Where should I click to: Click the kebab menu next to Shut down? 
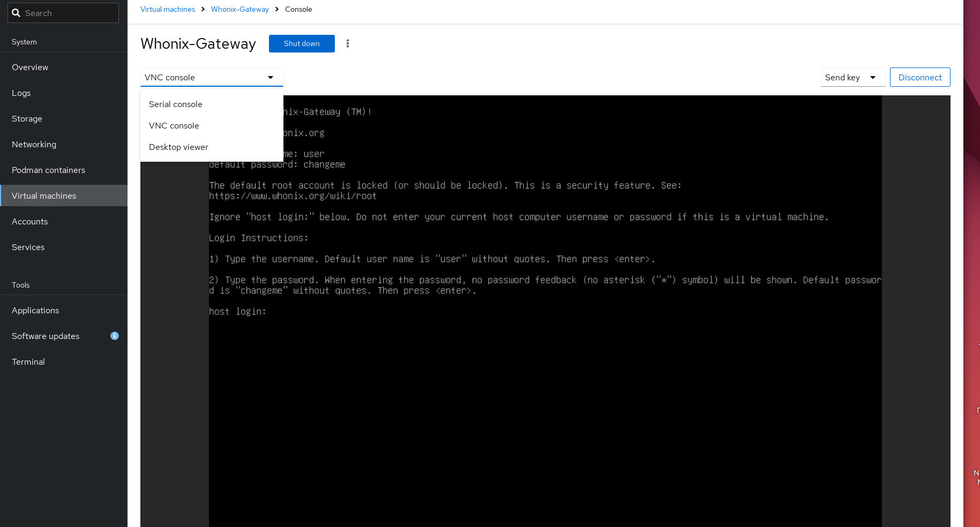(348, 43)
